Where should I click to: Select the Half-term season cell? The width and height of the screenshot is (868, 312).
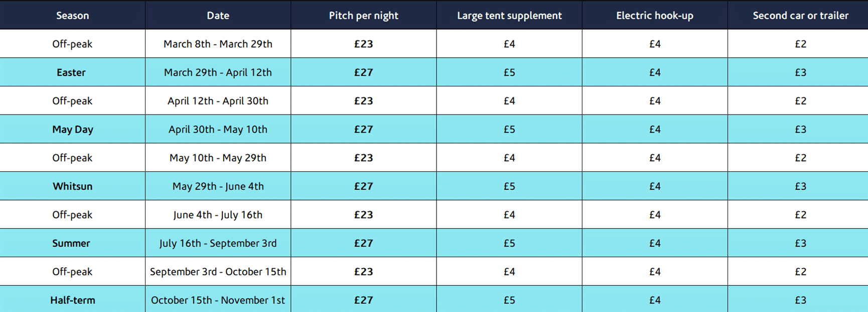tap(72, 300)
